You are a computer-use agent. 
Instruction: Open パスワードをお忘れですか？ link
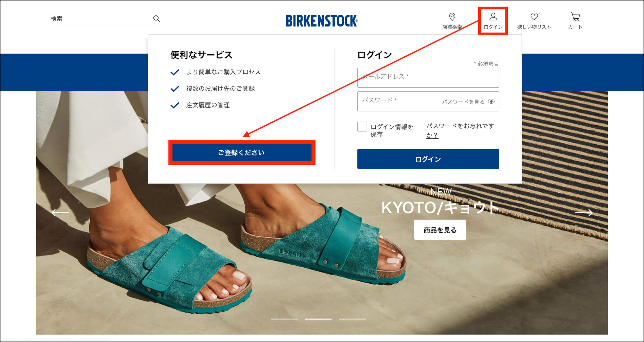460,131
